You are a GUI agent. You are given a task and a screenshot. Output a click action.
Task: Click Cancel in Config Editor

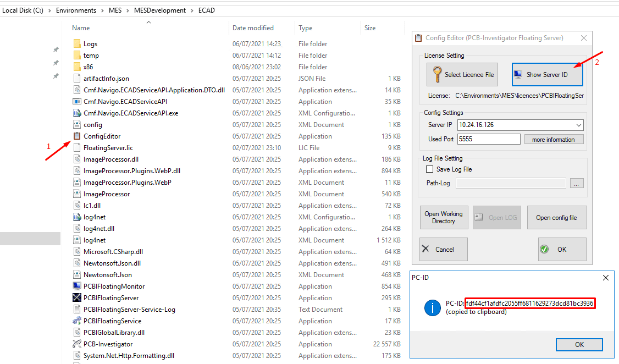pyautogui.click(x=444, y=249)
